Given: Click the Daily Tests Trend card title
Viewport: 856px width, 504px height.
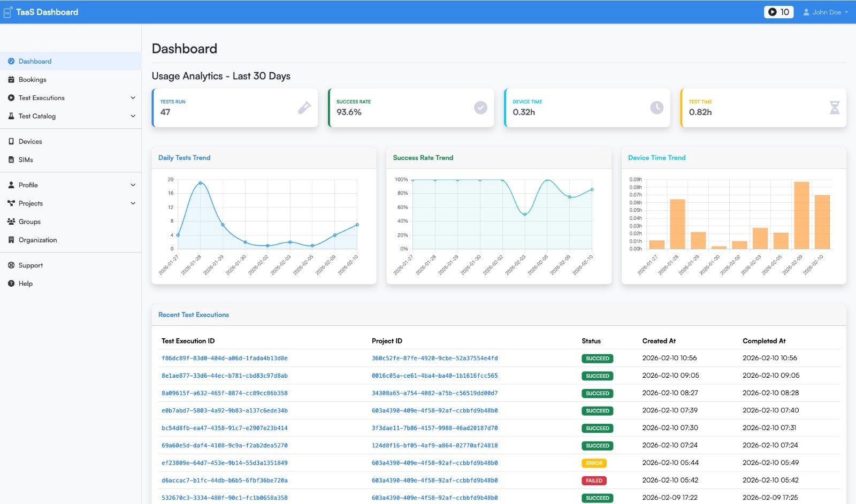Looking at the screenshot, I should pos(184,158).
